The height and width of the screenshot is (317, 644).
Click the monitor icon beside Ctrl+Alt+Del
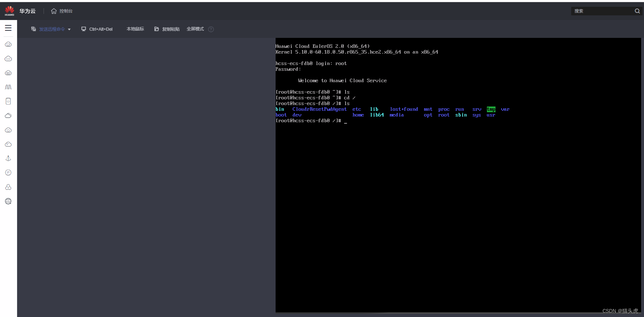pyautogui.click(x=84, y=29)
